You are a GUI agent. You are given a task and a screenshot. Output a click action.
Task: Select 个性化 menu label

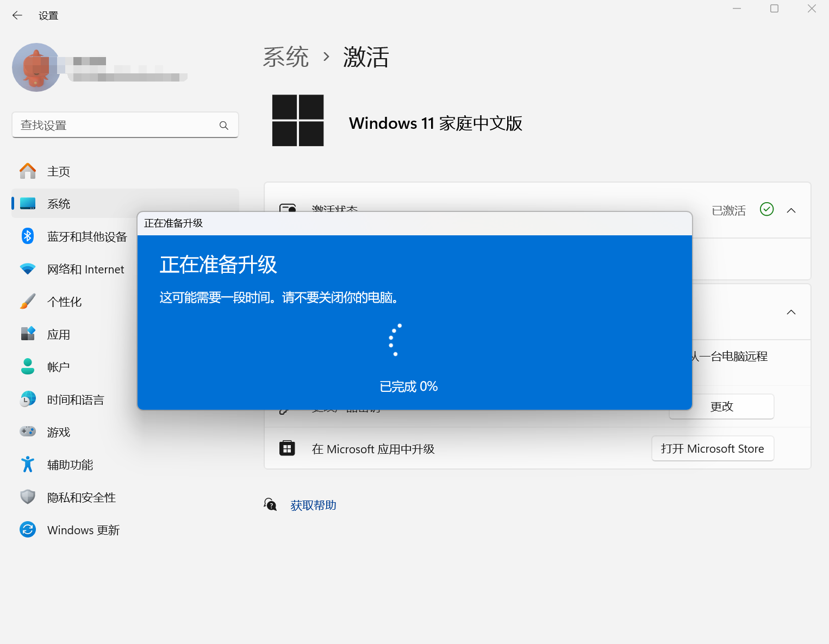[64, 302]
